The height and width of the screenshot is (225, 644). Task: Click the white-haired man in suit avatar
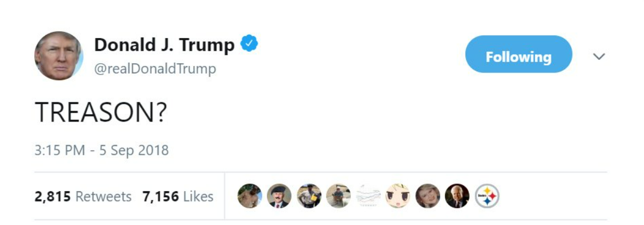[457, 196]
